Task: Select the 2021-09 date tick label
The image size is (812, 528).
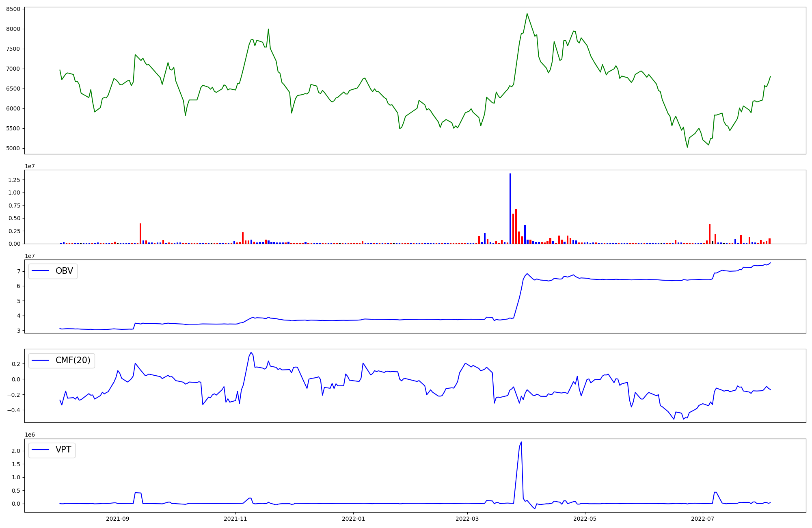Action: coord(118,519)
